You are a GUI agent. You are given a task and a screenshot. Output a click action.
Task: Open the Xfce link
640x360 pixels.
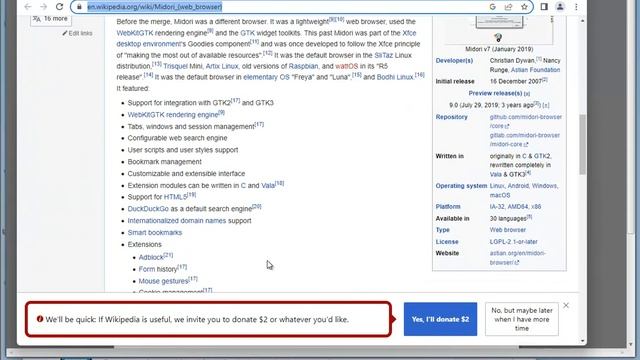tap(409, 33)
